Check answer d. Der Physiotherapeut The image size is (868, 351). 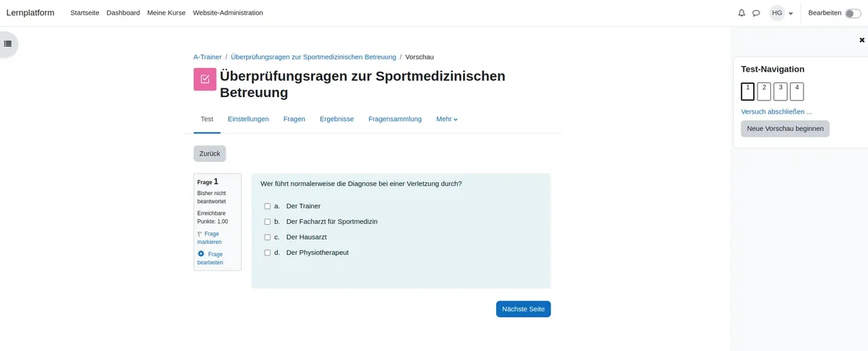pyautogui.click(x=268, y=253)
